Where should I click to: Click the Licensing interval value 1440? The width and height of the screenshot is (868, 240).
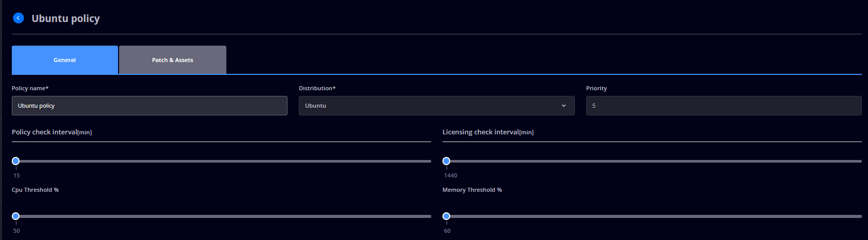coord(451,175)
